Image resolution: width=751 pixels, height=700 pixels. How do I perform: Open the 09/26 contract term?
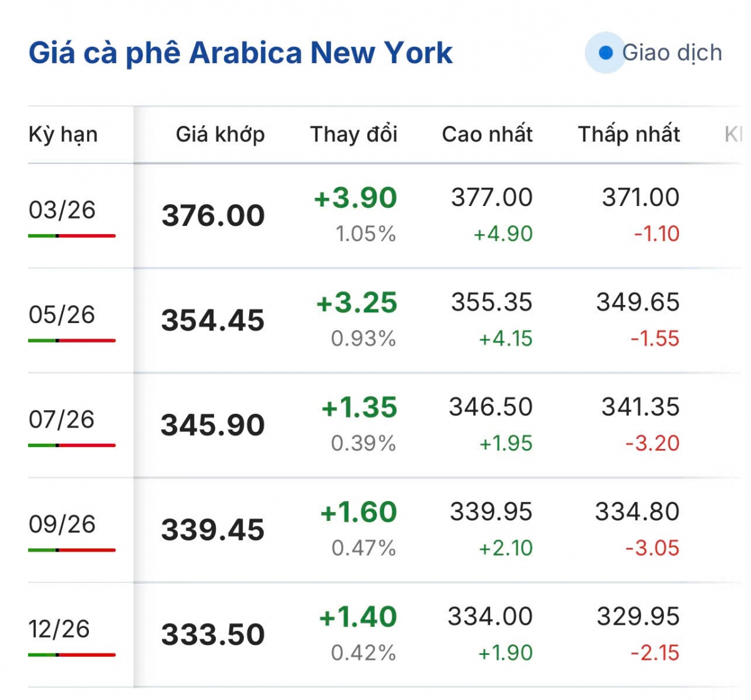(x=62, y=525)
